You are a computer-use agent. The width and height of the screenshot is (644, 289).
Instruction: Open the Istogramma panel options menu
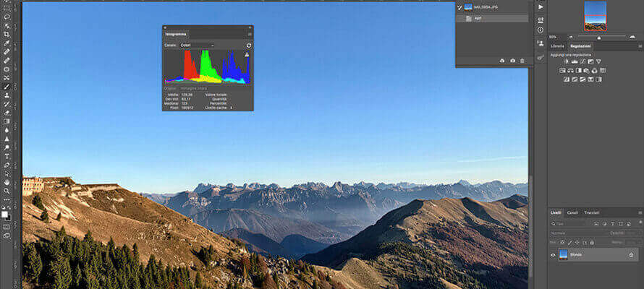pos(250,34)
